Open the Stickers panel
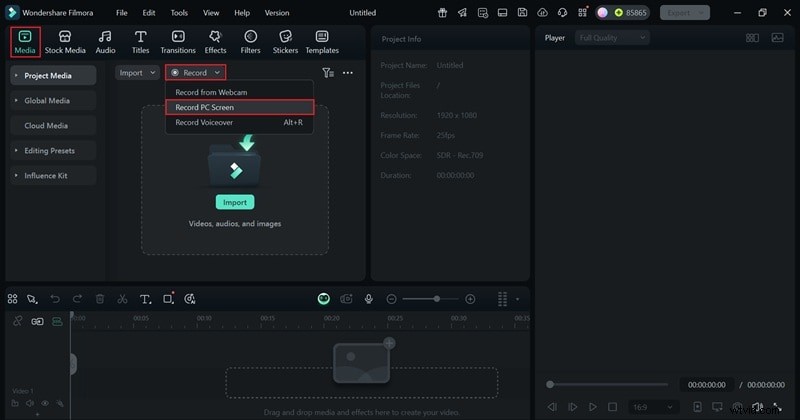The width and height of the screenshot is (800, 420). click(285, 41)
